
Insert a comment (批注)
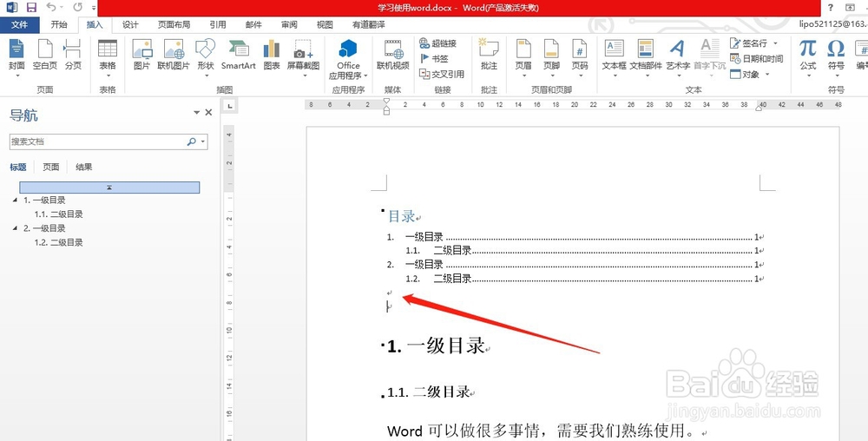point(489,56)
